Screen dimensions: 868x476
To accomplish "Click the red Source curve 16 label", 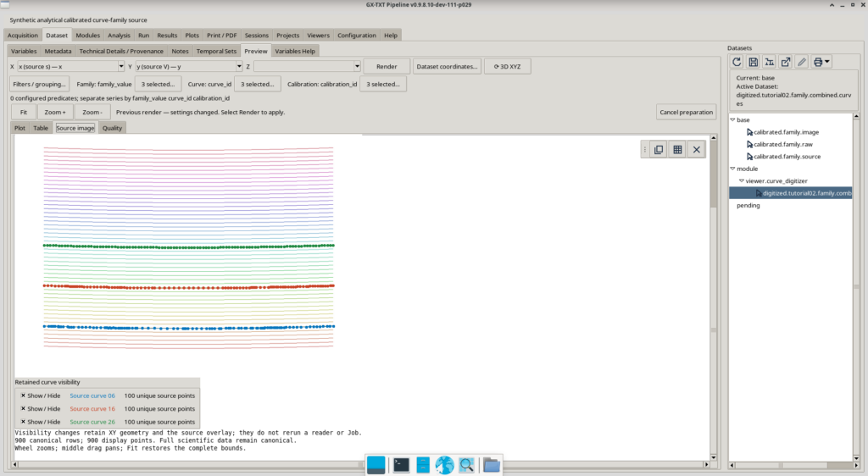I will [92, 408].
